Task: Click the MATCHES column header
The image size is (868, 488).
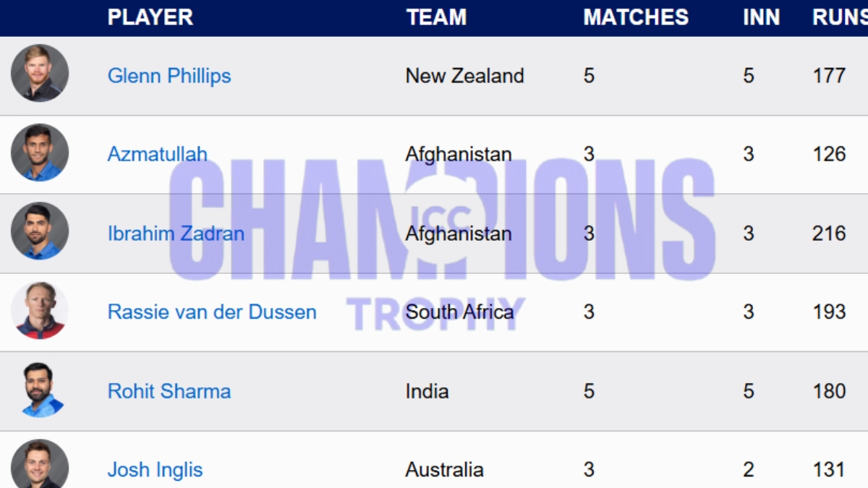Action: pos(636,17)
